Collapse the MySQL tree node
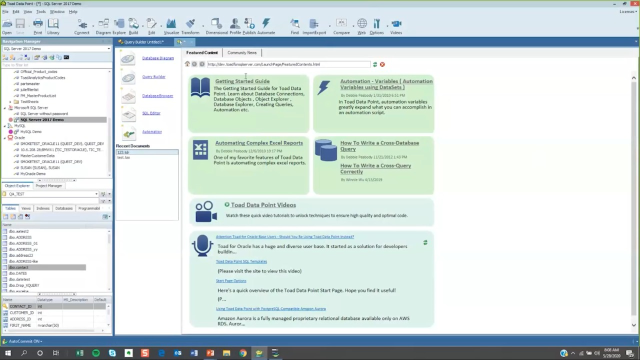 click(x=5, y=126)
